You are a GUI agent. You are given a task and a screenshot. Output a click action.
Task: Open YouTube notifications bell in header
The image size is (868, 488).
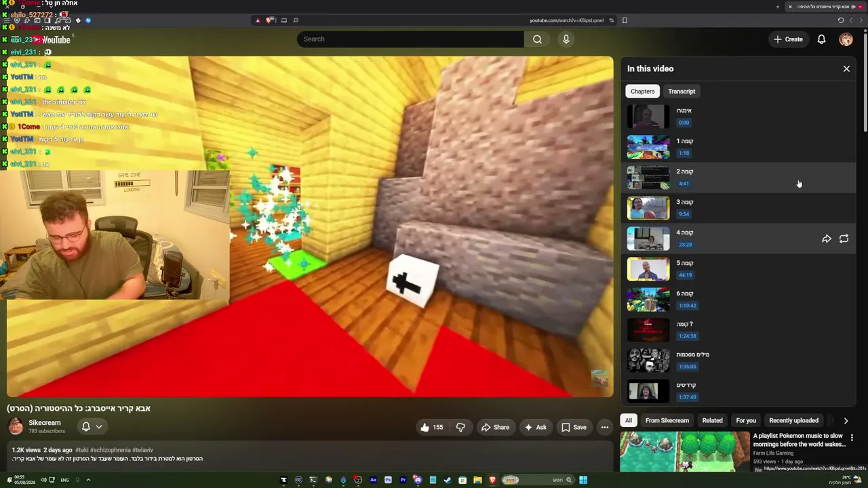coord(821,39)
